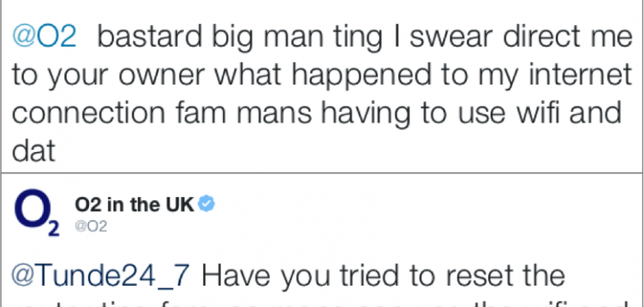Open the "O2 in the UK" profile name
This screenshot has width=644, height=307.
point(135,204)
